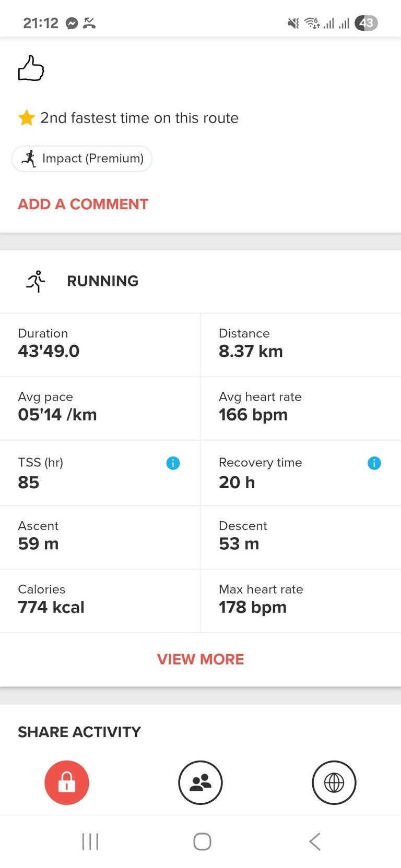
Task: Open the Impact (Premium) chip
Action: [x=82, y=159]
